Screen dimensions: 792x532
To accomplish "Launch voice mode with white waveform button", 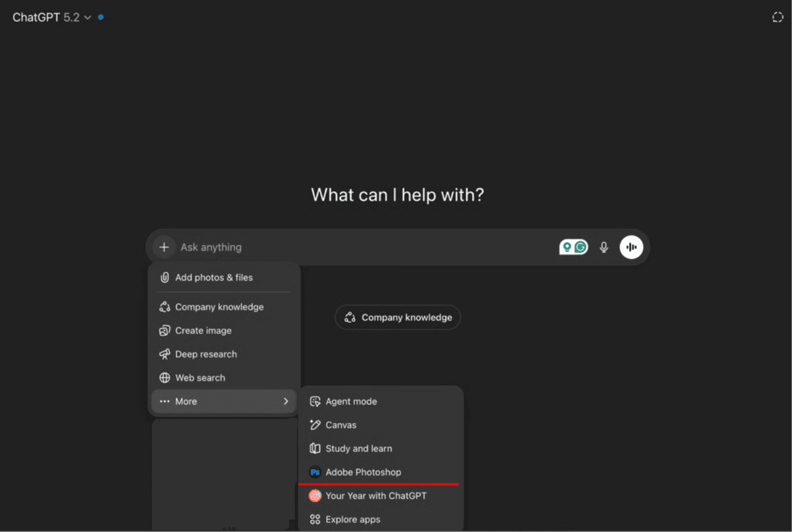I will pyautogui.click(x=631, y=247).
